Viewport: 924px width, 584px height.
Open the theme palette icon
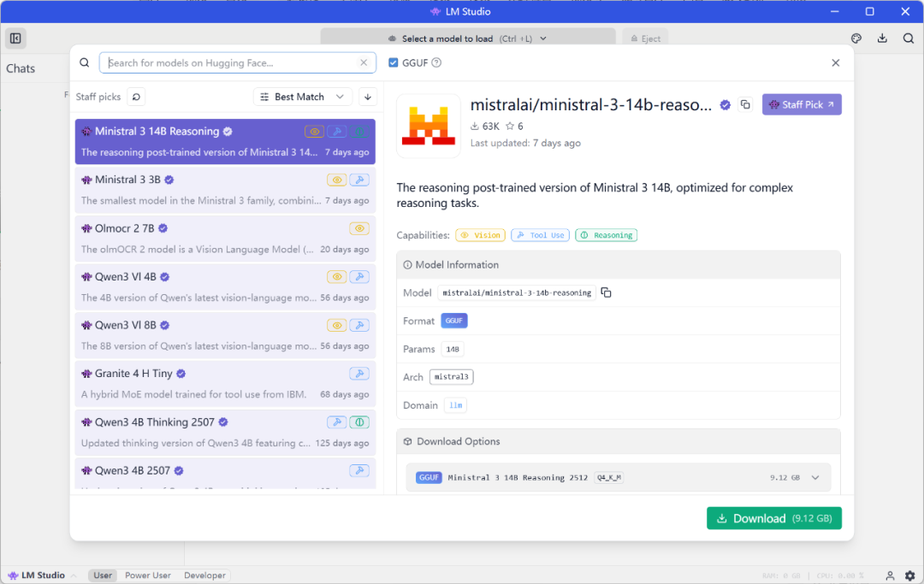click(x=856, y=38)
